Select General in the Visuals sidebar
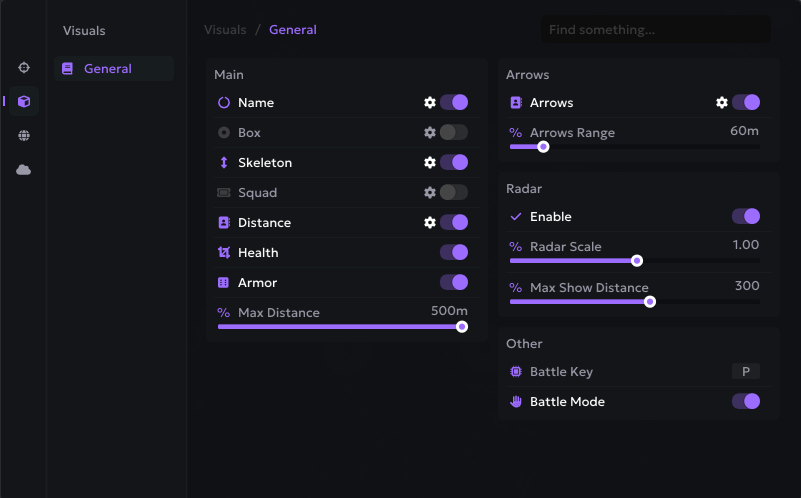 pyautogui.click(x=108, y=69)
